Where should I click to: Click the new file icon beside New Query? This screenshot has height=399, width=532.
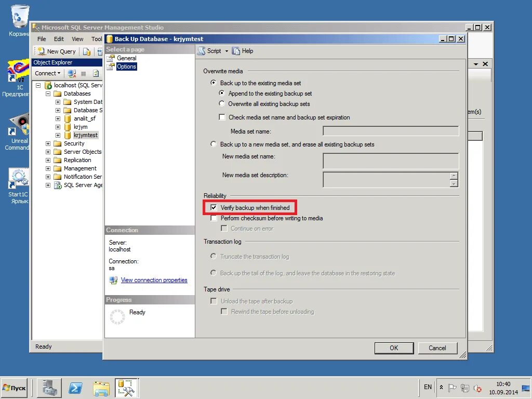click(87, 51)
